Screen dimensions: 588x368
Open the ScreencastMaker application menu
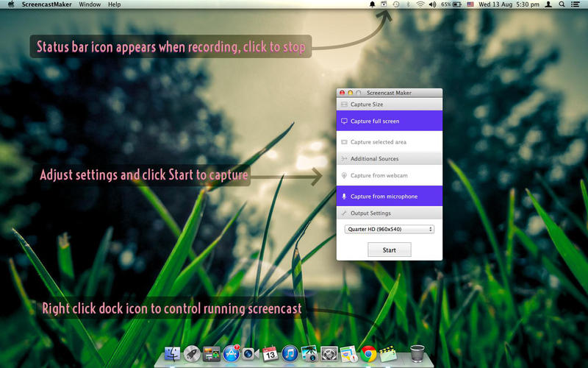pos(46,4)
